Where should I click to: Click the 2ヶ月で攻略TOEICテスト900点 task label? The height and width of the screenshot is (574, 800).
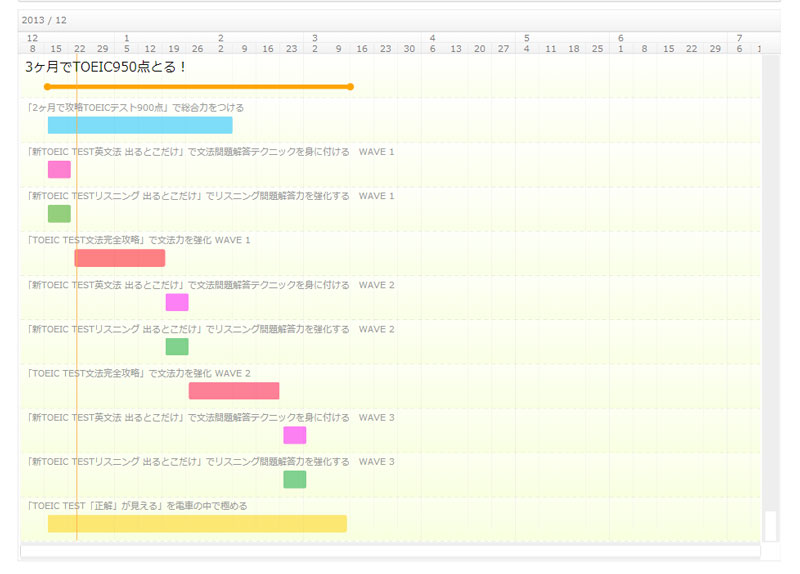click(136, 107)
